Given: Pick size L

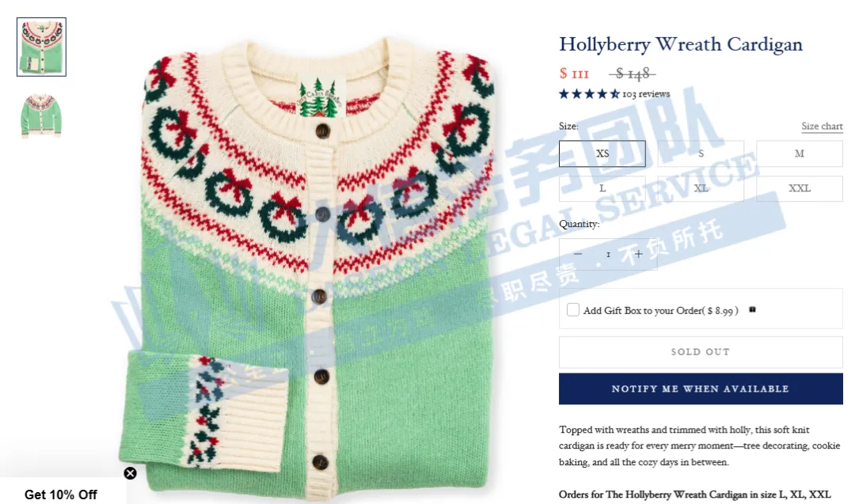Looking at the screenshot, I should (x=602, y=188).
